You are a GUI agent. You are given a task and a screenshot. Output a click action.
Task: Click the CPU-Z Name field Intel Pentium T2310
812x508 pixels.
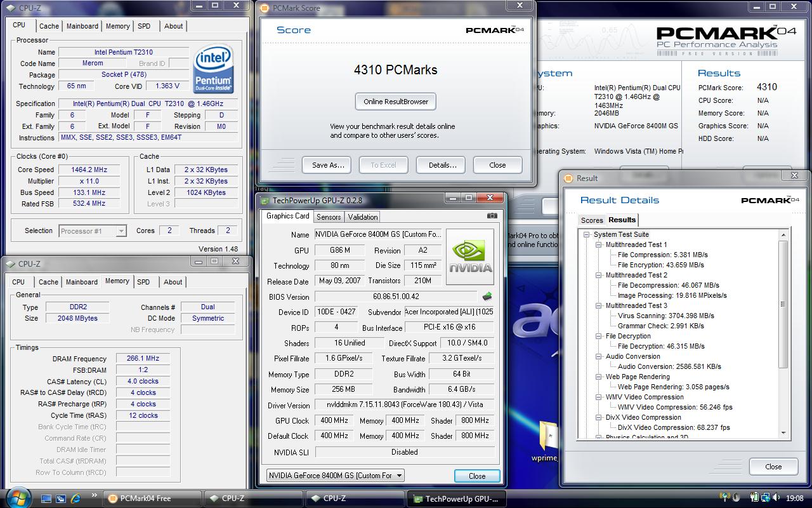(x=124, y=52)
